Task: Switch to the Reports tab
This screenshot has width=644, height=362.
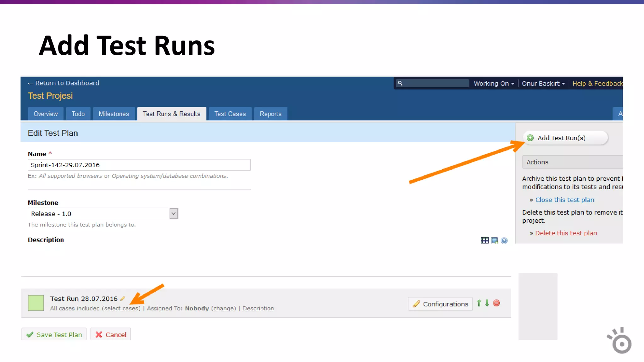Action: click(x=270, y=114)
